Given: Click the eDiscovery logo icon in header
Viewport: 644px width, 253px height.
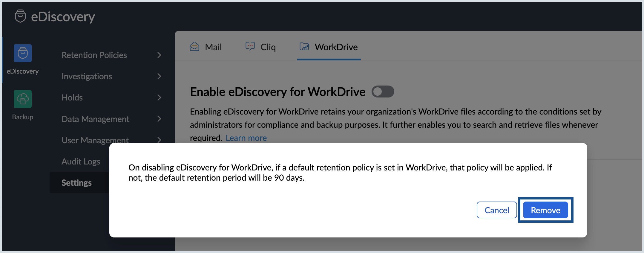Looking at the screenshot, I should coord(20,16).
